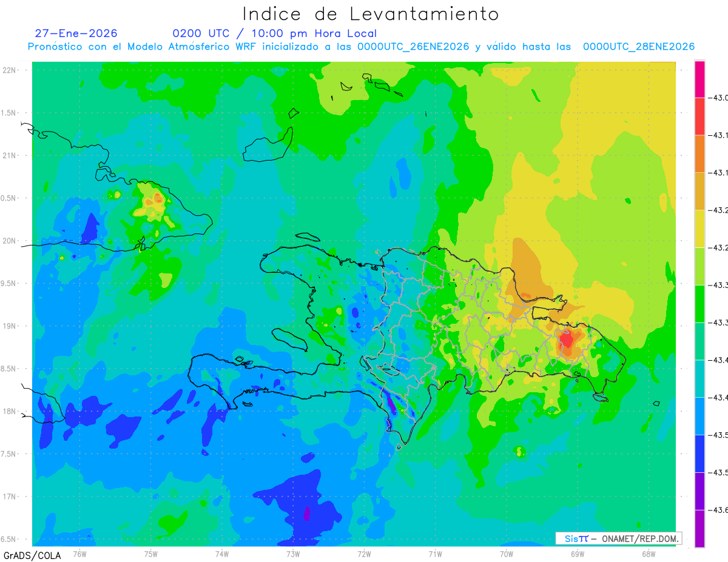Image resolution: width=728 pixels, height=562 pixels.
Task: Click the 'Indice de Levantamiento' map title
Action: [x=371, y=14]
